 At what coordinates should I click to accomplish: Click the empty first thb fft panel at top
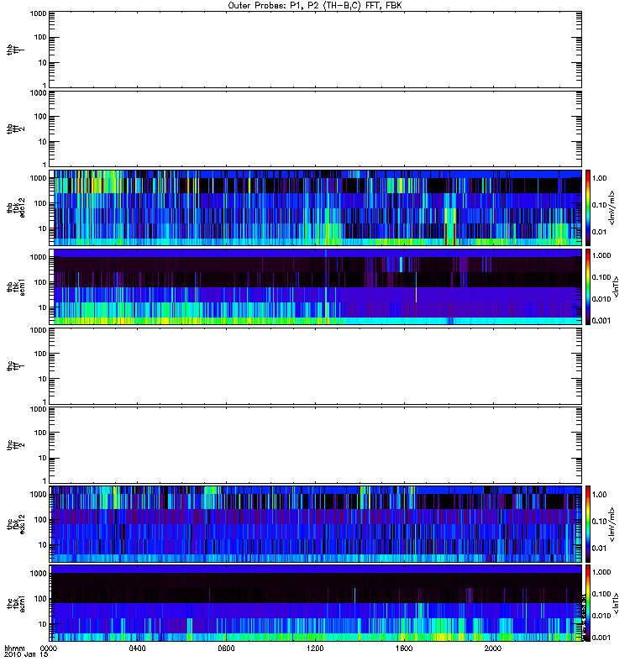315,50
